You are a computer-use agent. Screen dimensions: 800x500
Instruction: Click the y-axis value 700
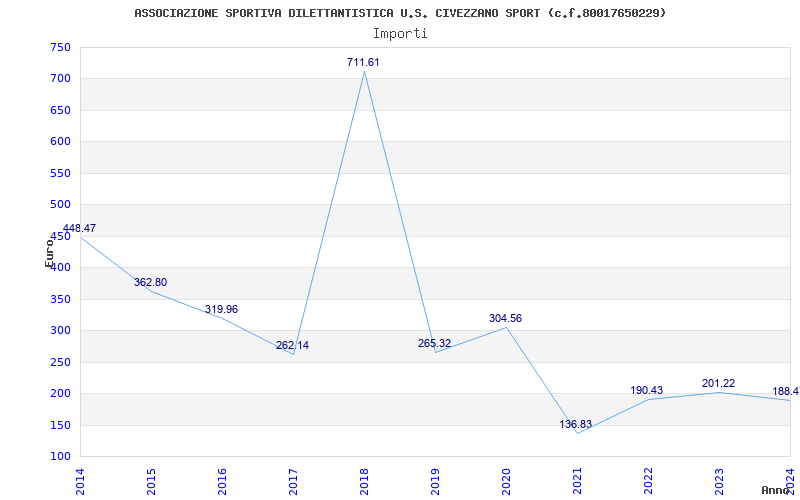coord(60,79)
